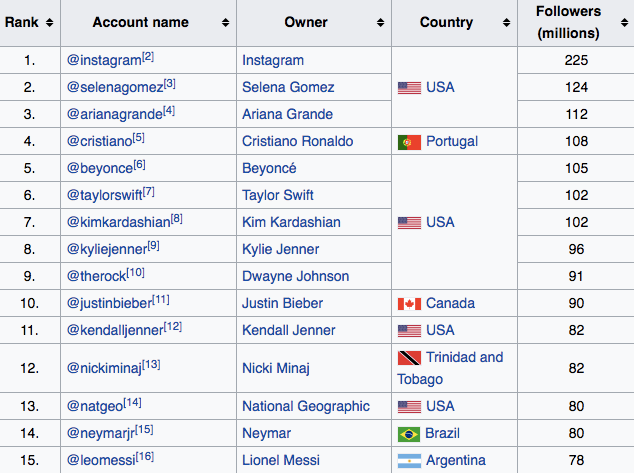Click the Portugal flag icon

click(x=409, y=142)
